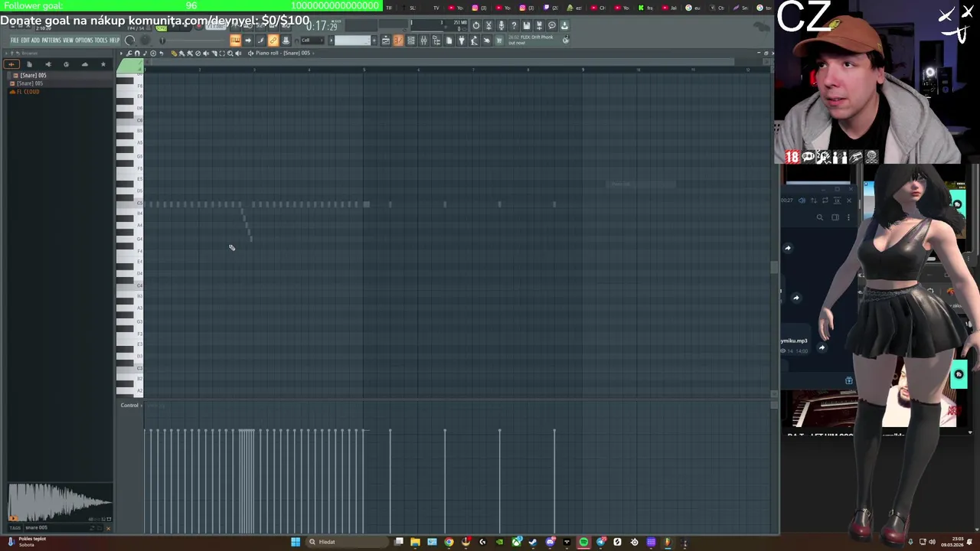Select the dashed-rectangle Select tool
The width and height of the screenshot is (980, 551).
click(222, 53)
